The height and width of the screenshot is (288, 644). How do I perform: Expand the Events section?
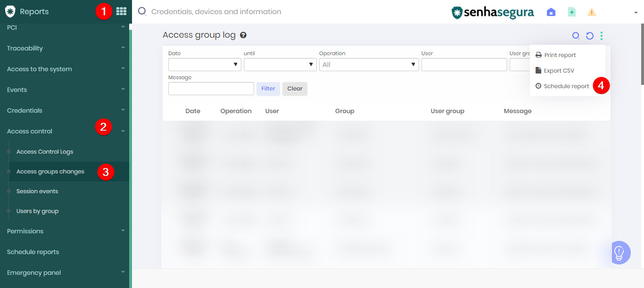point(65,90)
